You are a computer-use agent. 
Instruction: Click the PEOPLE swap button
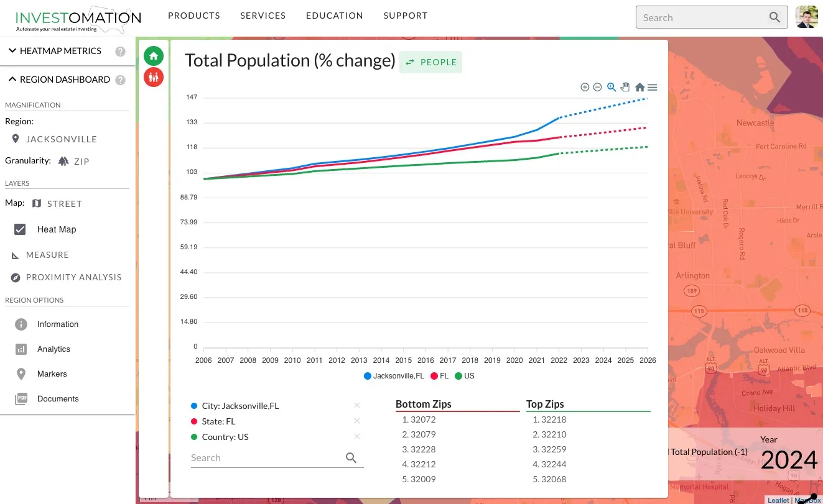click(430, 62)
